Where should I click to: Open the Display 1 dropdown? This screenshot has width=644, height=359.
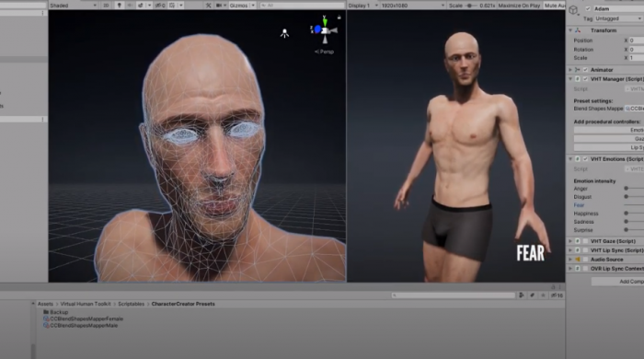(363, 6)
